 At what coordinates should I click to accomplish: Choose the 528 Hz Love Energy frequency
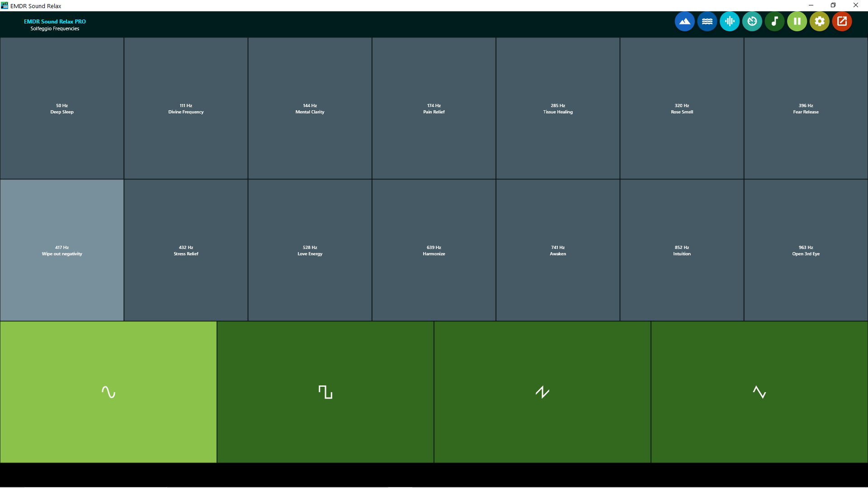[x=310, y=250]
